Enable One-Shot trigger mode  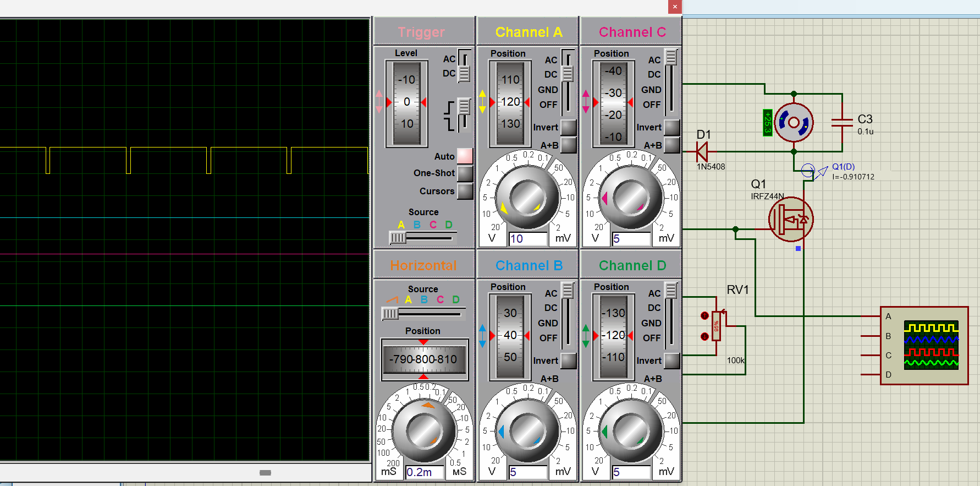click(x=465, y=173)
